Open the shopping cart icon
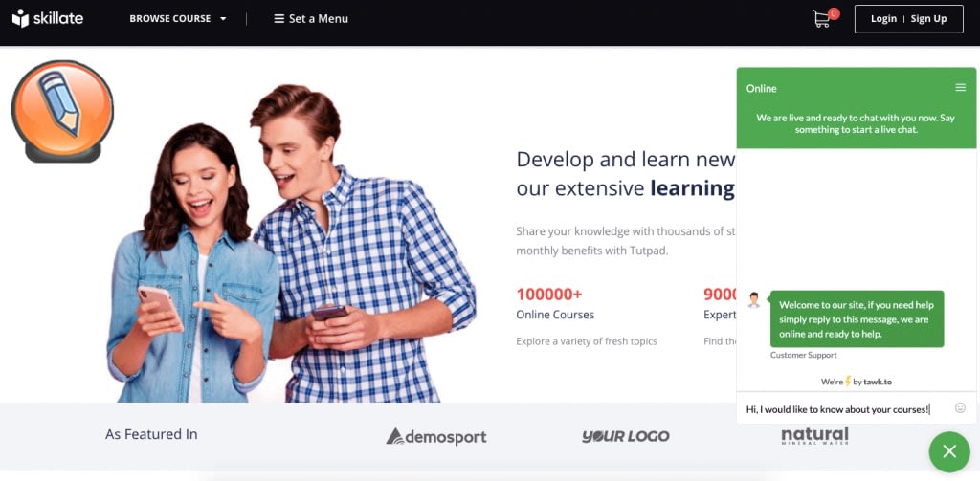Viewport: 980px width, 481px height. pos(822,19)
